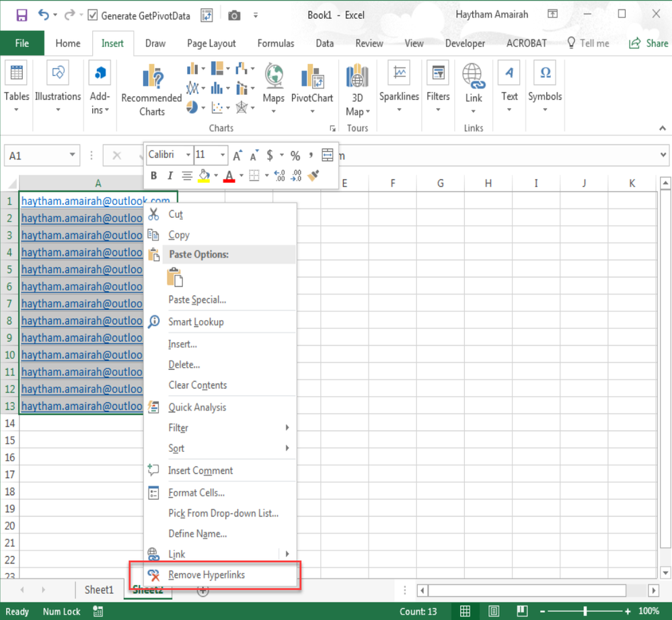The image size is (672, 620).
Task: Open the font size dropdown showing 11
Action: click(x=223, y=155)
